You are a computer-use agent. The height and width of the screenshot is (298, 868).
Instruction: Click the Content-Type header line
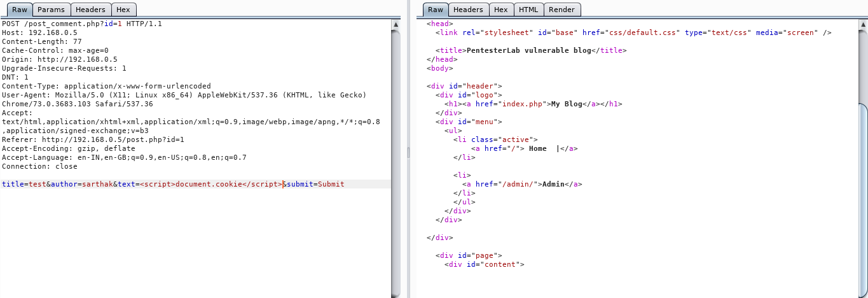(x=106, y=86)
